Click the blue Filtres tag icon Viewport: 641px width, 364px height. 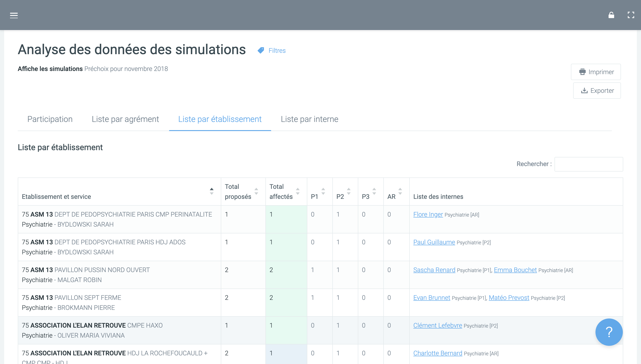261,51
